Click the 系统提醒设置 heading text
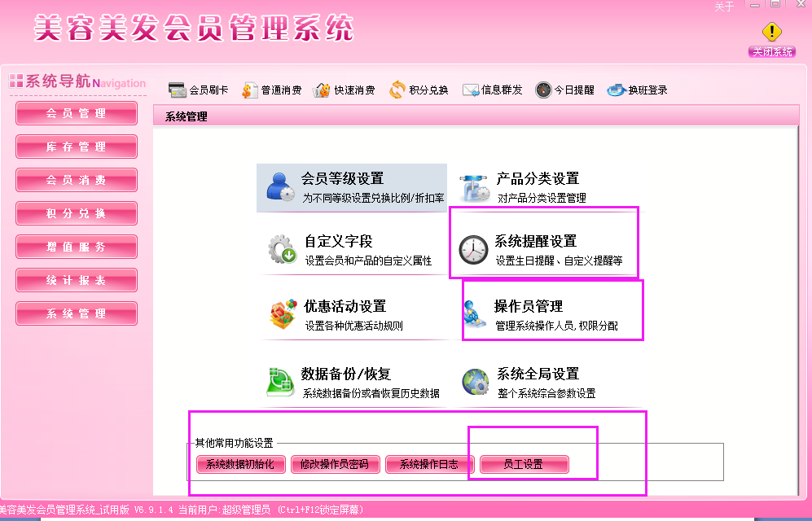Viewport: 812px width, 521px height. tap(535, 241)
